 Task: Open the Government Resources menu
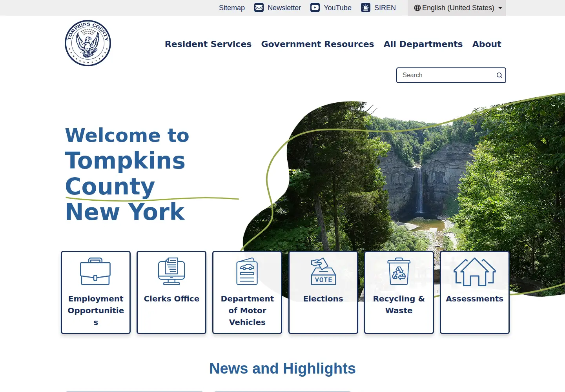(318, 44)
